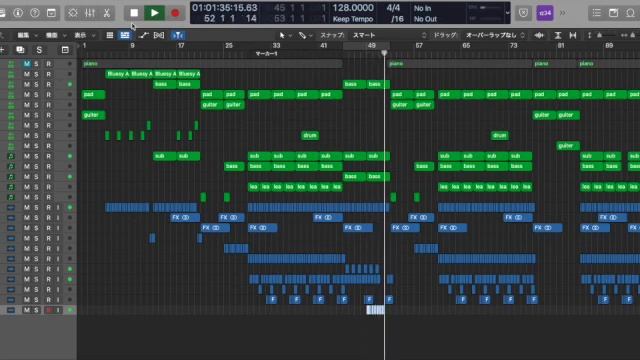Select マーカー1 marker in the ruler
Screen dimensions: 640x360
point(266,53)
